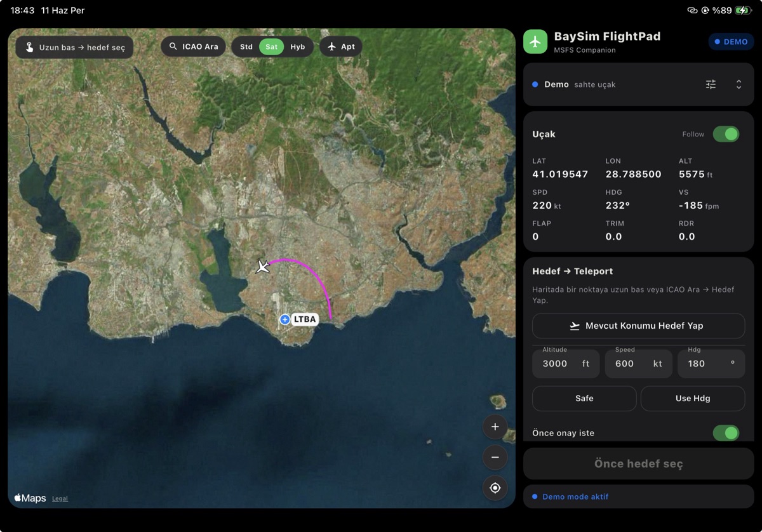Open the Apple Maps Legal link
This screenshot has width=762, height=532.
[x=60, y=499]
